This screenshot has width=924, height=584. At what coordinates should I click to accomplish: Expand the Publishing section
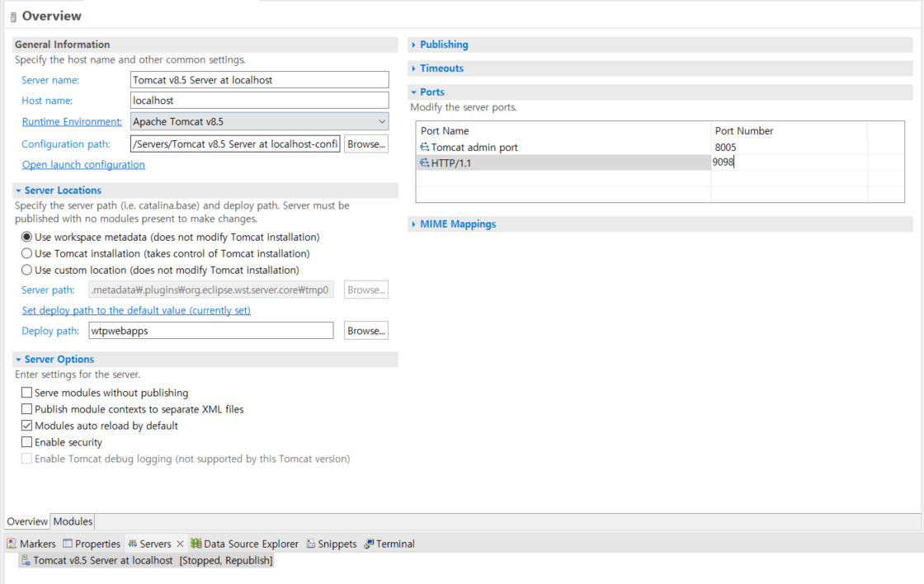coord(413,45)
